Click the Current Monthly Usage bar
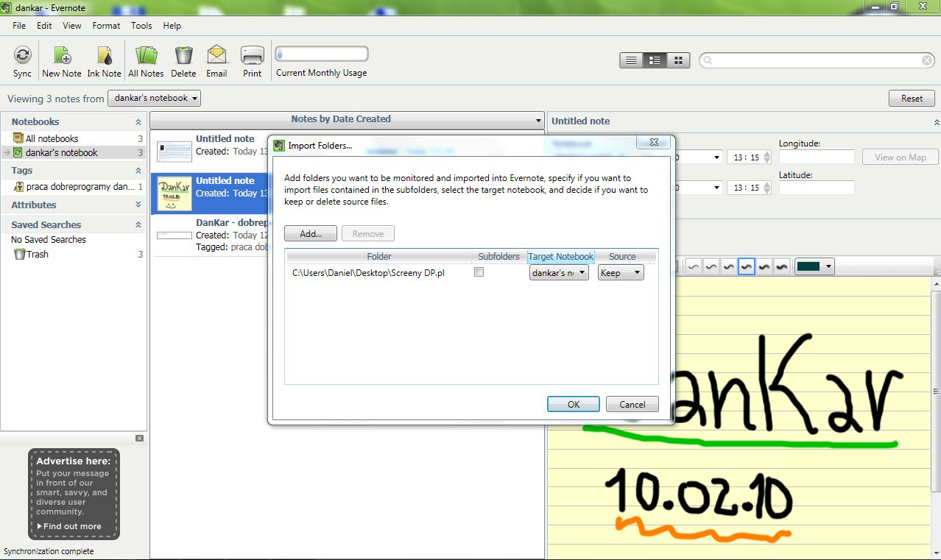 (322, 54)
